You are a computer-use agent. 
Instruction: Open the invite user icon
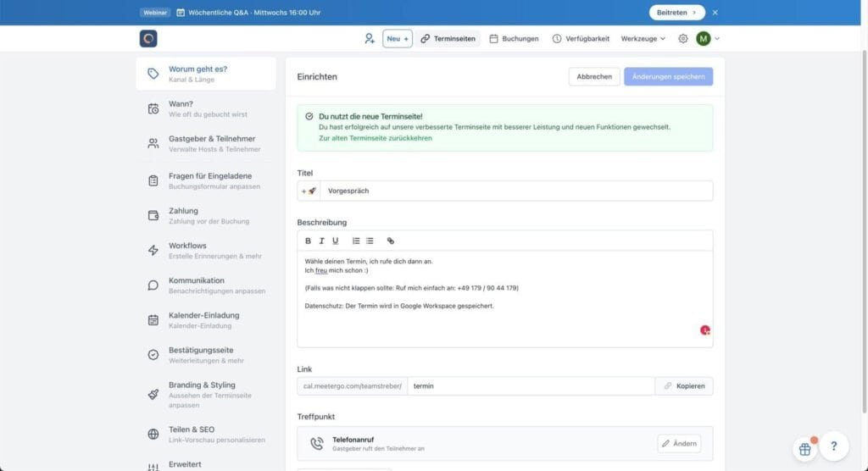370,39
